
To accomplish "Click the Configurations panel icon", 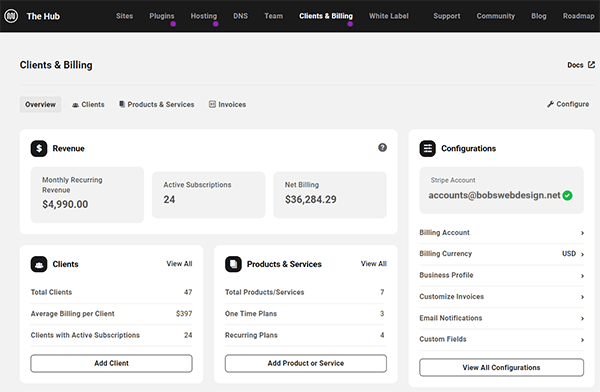I will 427,149.
